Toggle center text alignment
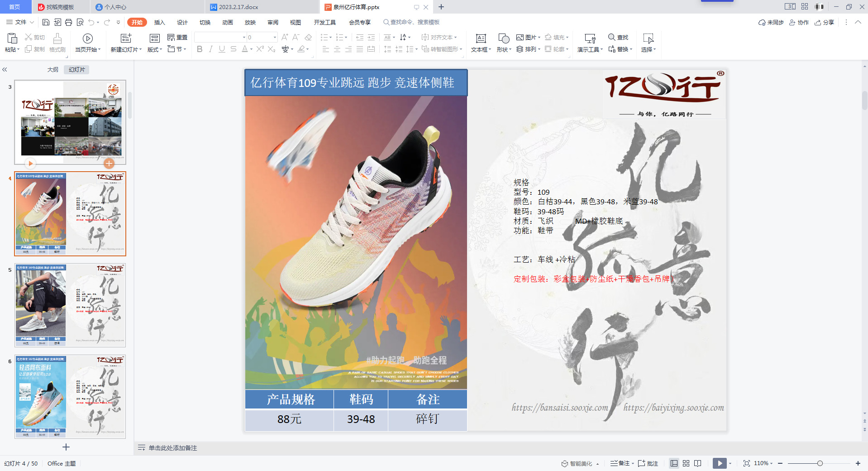 [x=337, y=49]
